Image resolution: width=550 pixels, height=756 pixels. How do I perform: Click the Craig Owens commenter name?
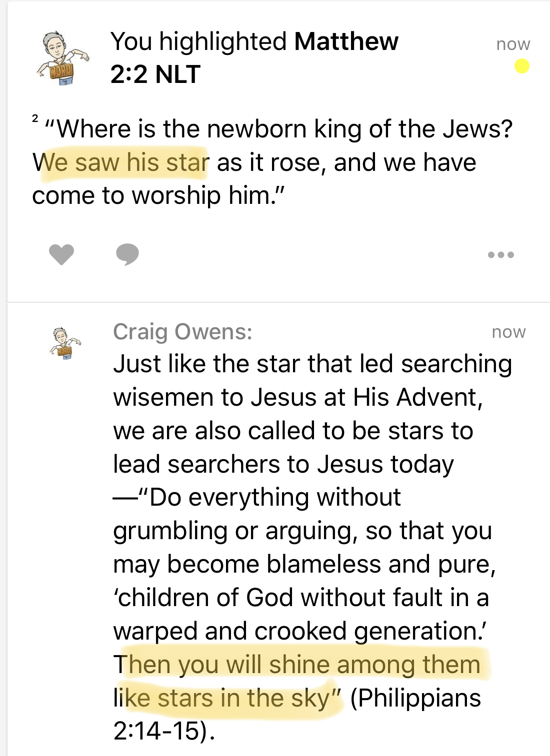182,332
